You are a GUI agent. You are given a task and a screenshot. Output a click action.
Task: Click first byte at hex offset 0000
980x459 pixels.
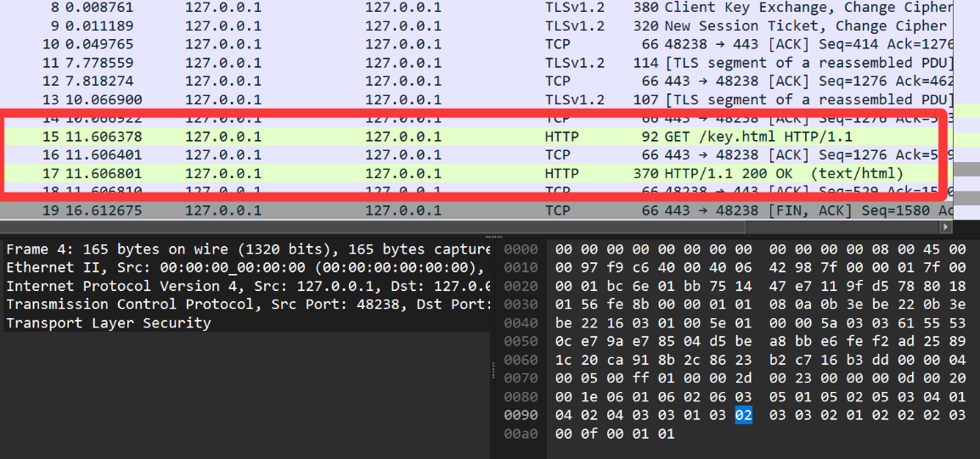[564, 249]
